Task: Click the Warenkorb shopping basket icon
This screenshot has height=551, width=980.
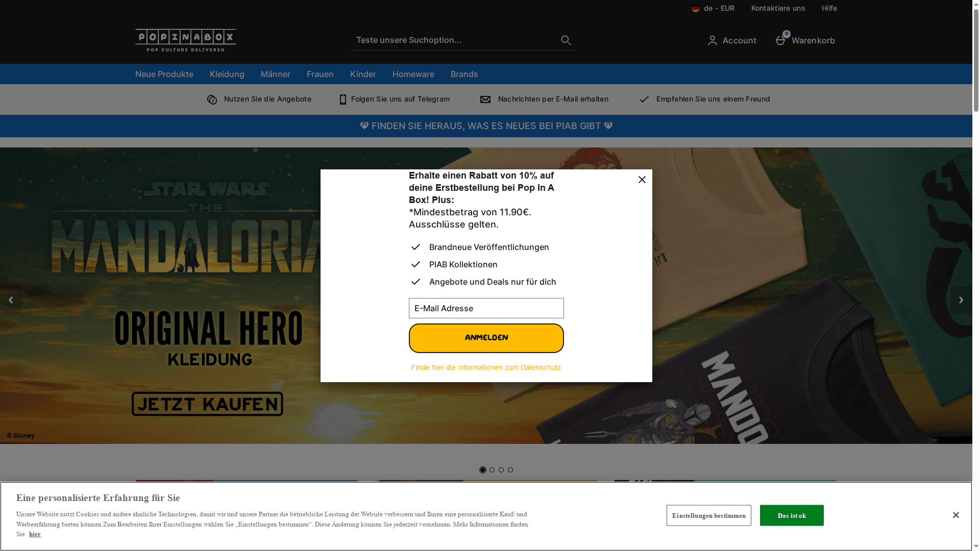Action: tap(780, 40)
